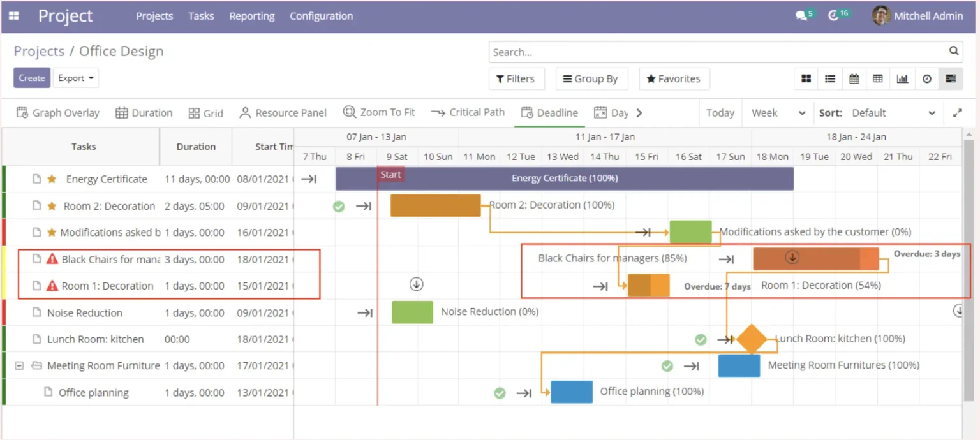Click the Create button
Image resolution: width=980 pixels, height=440 pixels.
click(32, 78)
